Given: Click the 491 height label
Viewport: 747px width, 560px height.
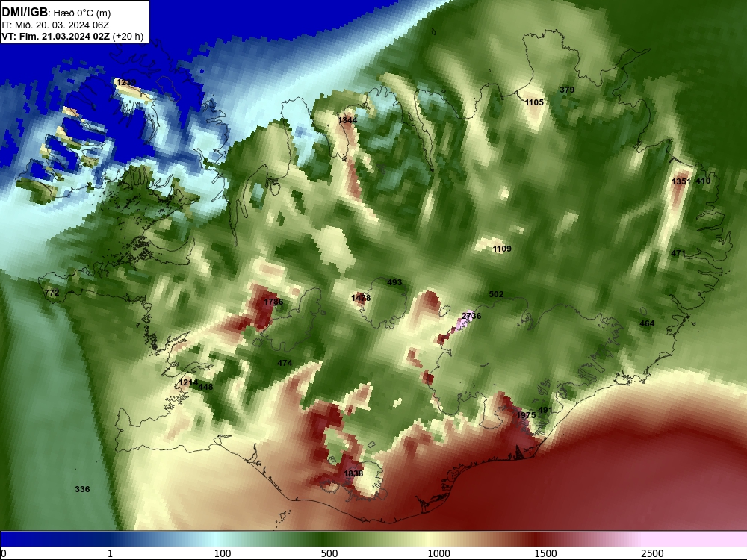Looking at the screenshot, I should (x=545, y=410).
